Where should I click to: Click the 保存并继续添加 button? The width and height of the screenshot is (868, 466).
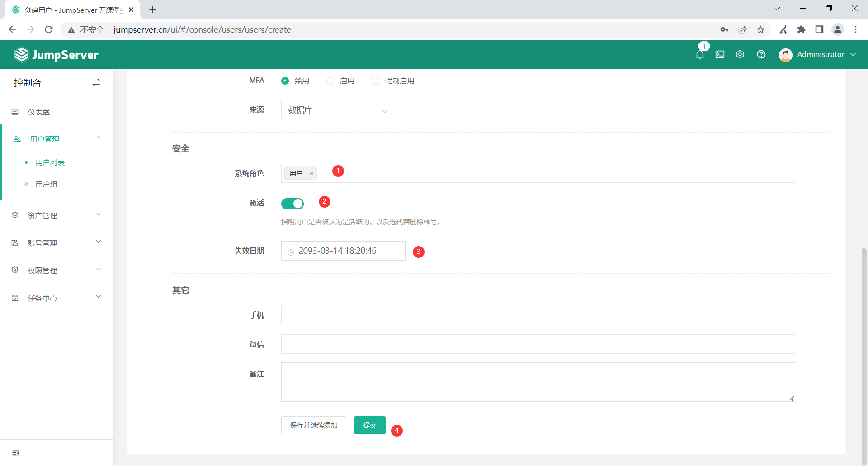pyautogui.click(x=314, y=425)
